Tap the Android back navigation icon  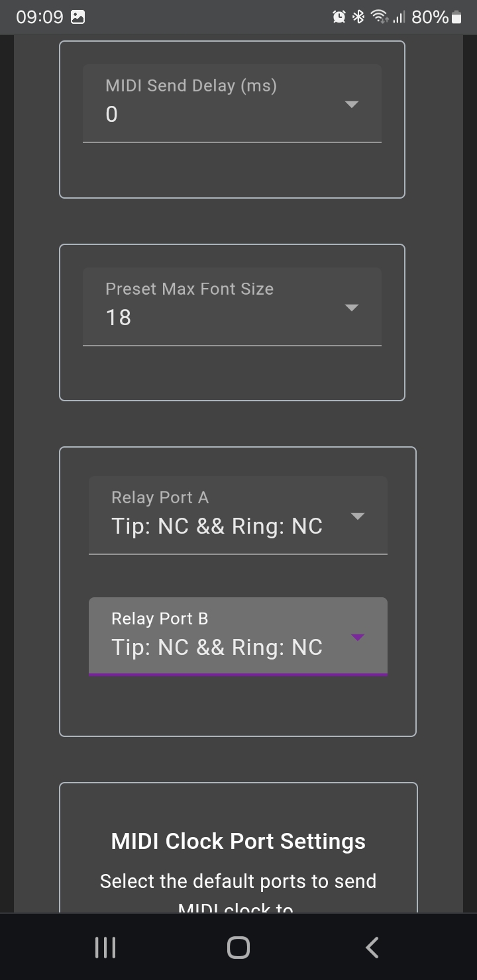[x=372, y=948]
